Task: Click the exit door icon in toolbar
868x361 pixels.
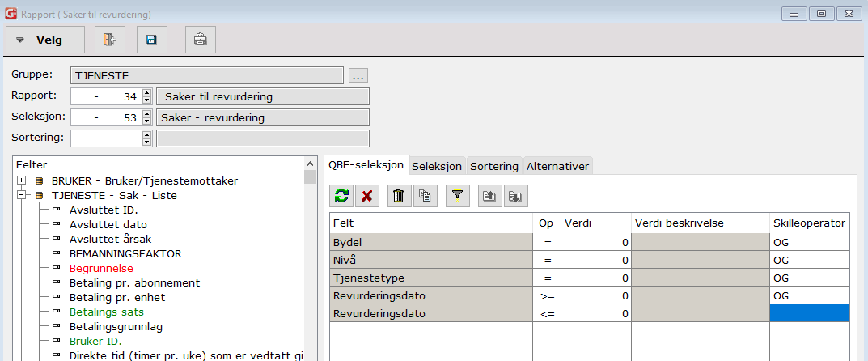Action: point(109,40)
